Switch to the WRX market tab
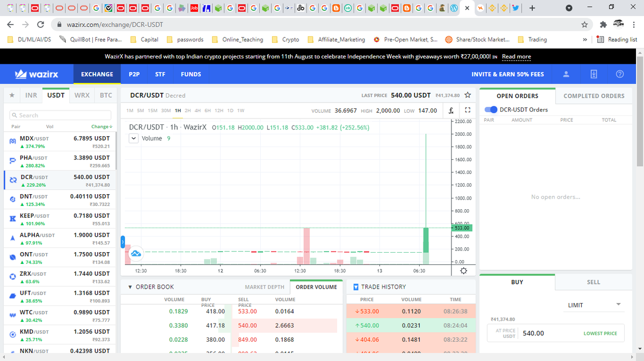The height and width of the screenshot is (361, 644). pyautogui.click(x=82, y=95)
